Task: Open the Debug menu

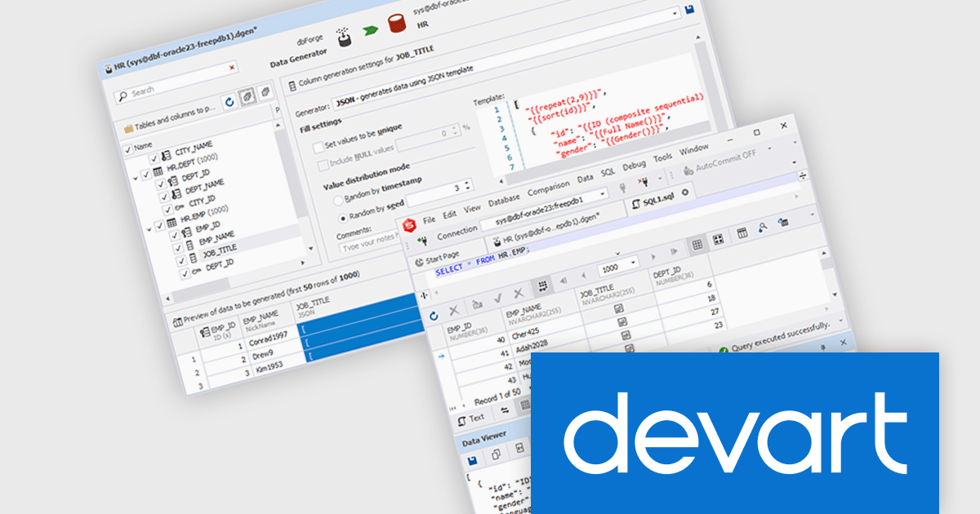Action: tap(635, 166)
